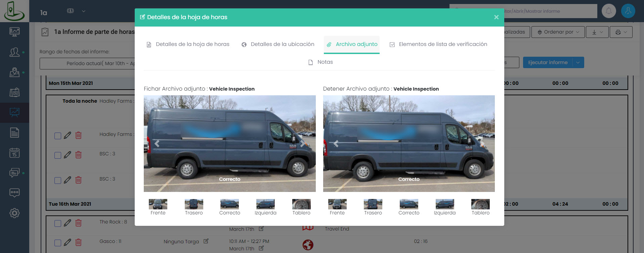Image resolution: width=644 pixels, height=253 pixels.
Task: Edit the Gasco : 11 entry
Action: click(68, 242)
